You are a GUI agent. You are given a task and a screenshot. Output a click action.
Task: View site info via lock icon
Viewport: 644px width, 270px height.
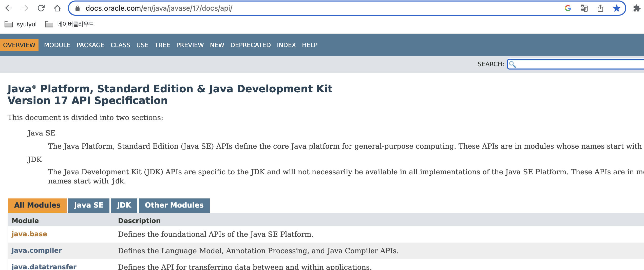point(78,8)
